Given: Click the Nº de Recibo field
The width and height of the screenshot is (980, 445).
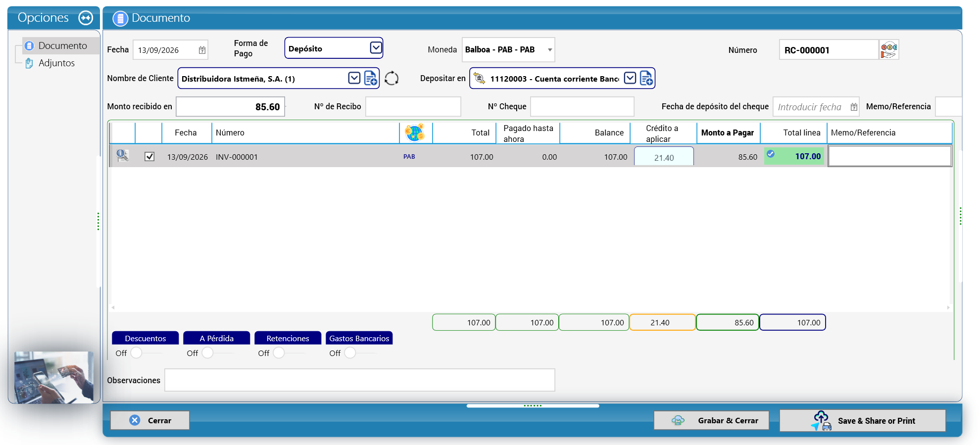Looking at the screenshot, I should click(413, 107).
